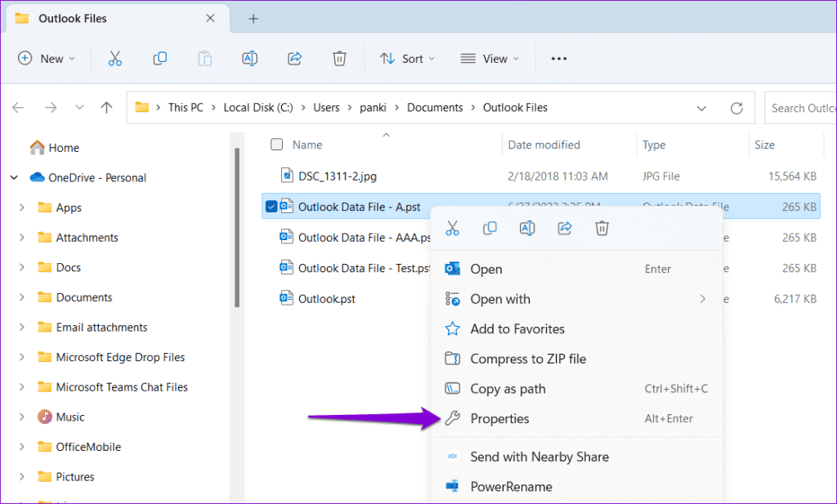Expand the Microsoft Teams Chat Files node
This screenshot has height=504, width=837.
point(22,386)
